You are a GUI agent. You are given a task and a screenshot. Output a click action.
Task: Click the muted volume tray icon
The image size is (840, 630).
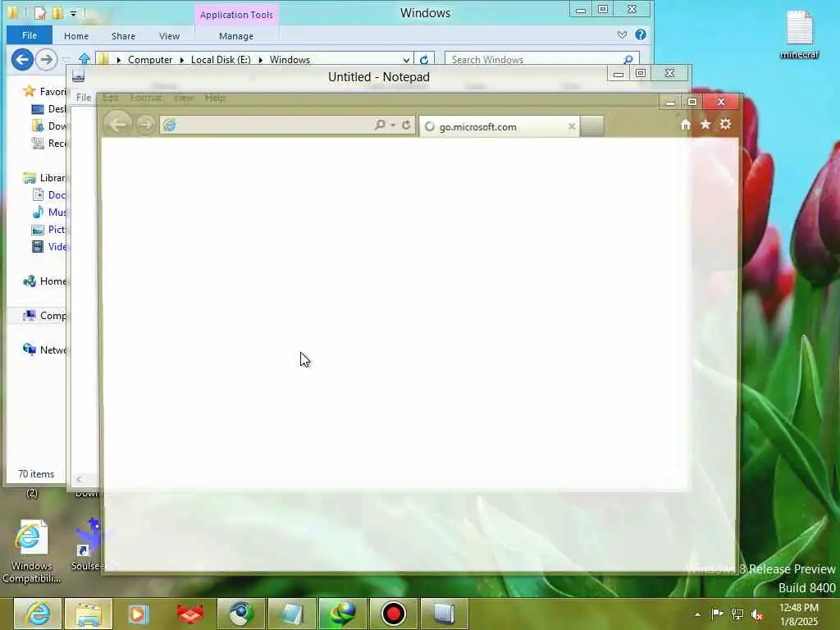(757, 614)
